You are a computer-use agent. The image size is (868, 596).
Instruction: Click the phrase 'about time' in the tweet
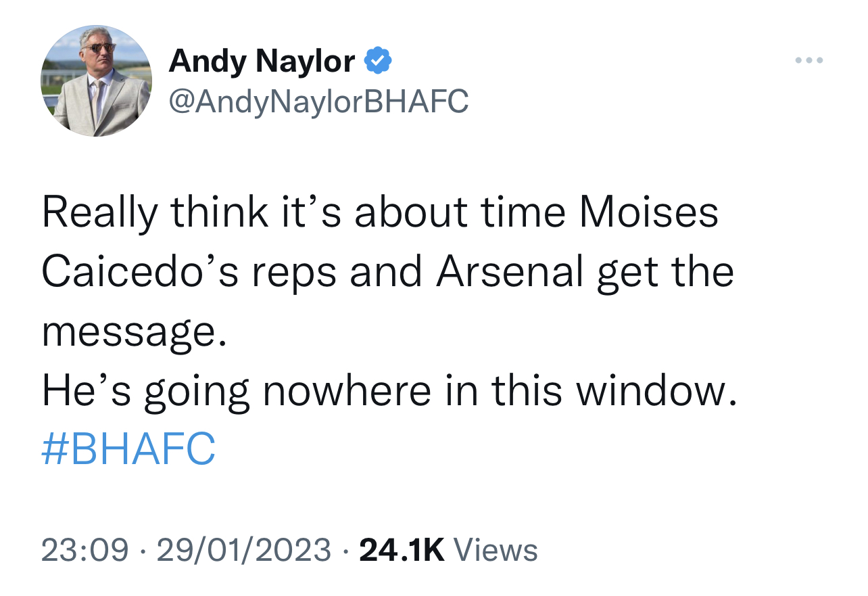(x=460, y=212)
